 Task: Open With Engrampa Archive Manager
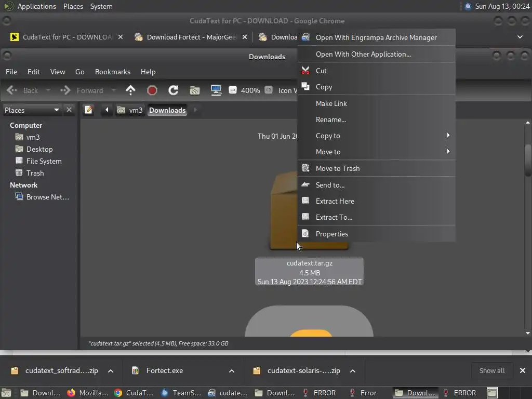[x=376, y=37]
